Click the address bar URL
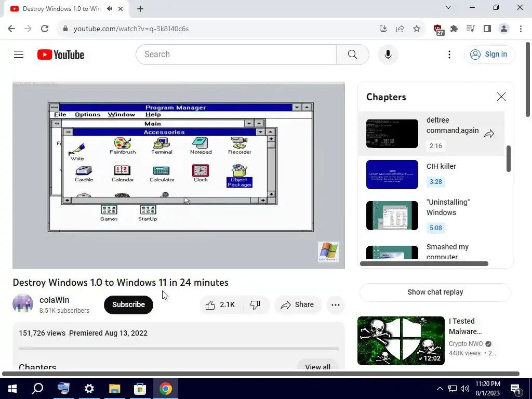The width and height of the screenshot is (532, 399). coord(131,29)
